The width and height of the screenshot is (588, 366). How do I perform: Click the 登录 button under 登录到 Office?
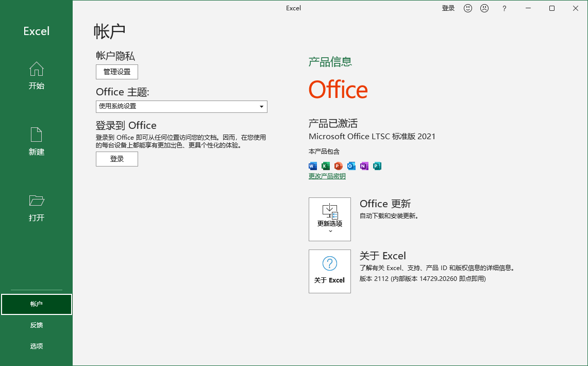click(x=117, y=159)
